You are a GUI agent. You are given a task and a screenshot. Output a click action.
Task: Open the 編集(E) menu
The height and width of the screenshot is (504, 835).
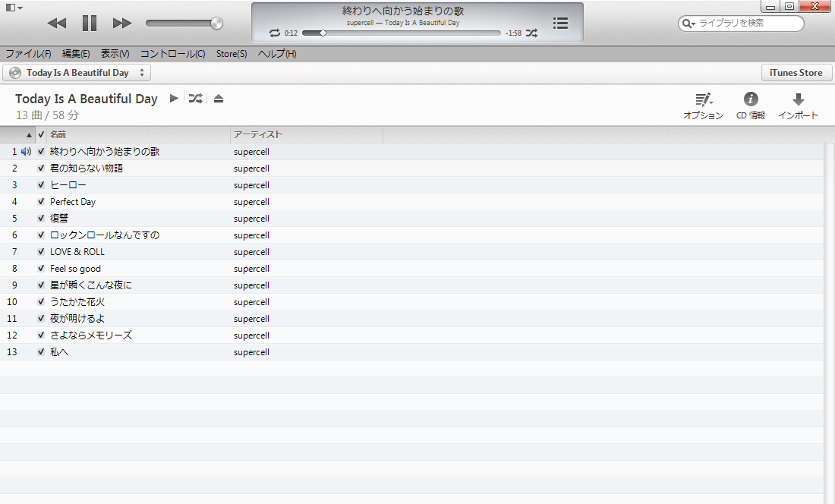coord(76,54)
